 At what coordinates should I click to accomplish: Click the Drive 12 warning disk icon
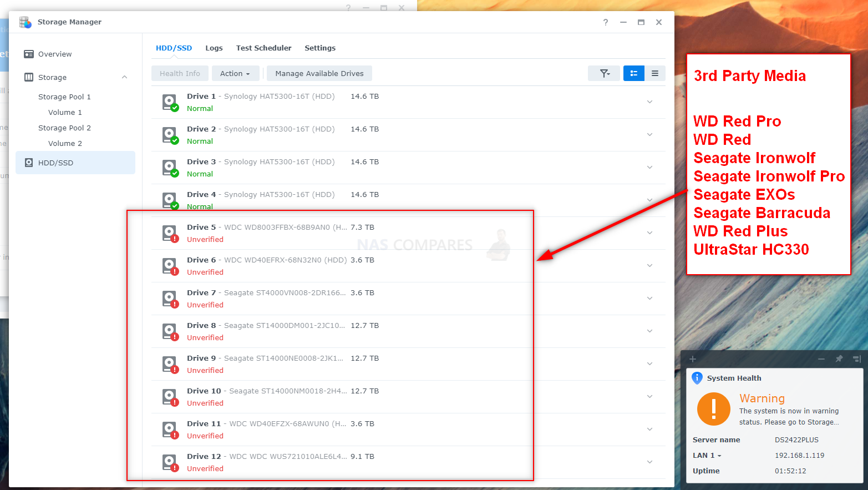(x=170, y=463)
